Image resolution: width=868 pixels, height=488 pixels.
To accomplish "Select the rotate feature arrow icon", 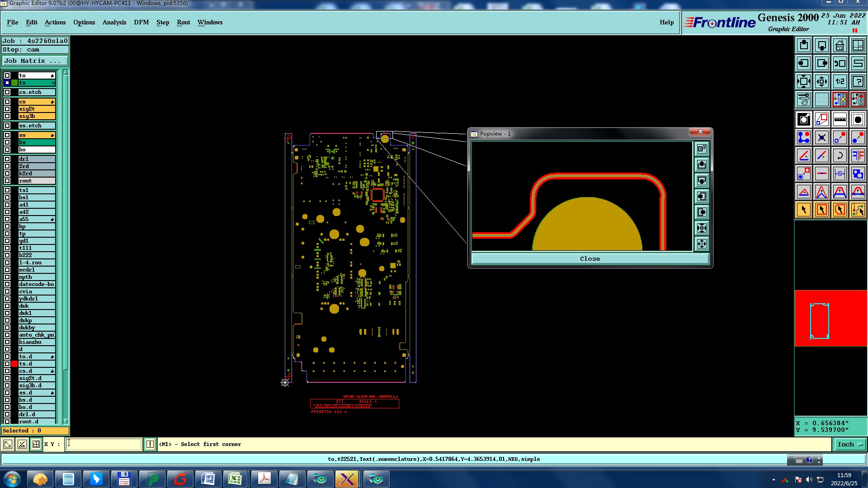I will coord(840,155).
